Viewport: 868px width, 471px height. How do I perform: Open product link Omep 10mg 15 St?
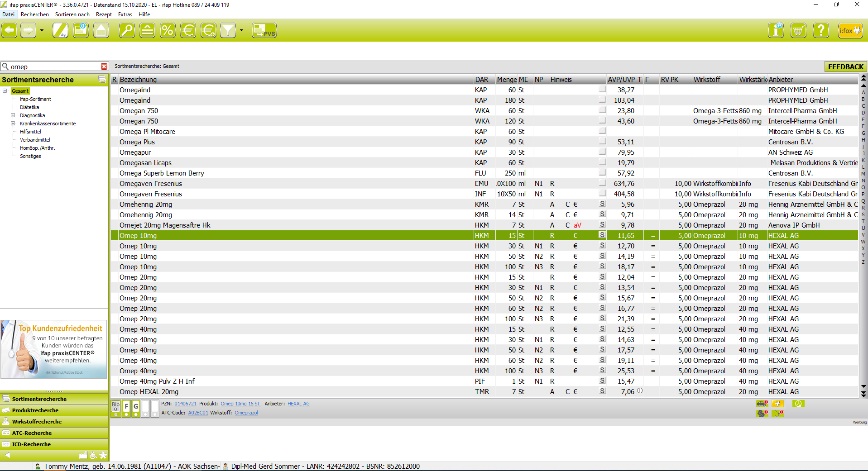click(x=240, y=404)
